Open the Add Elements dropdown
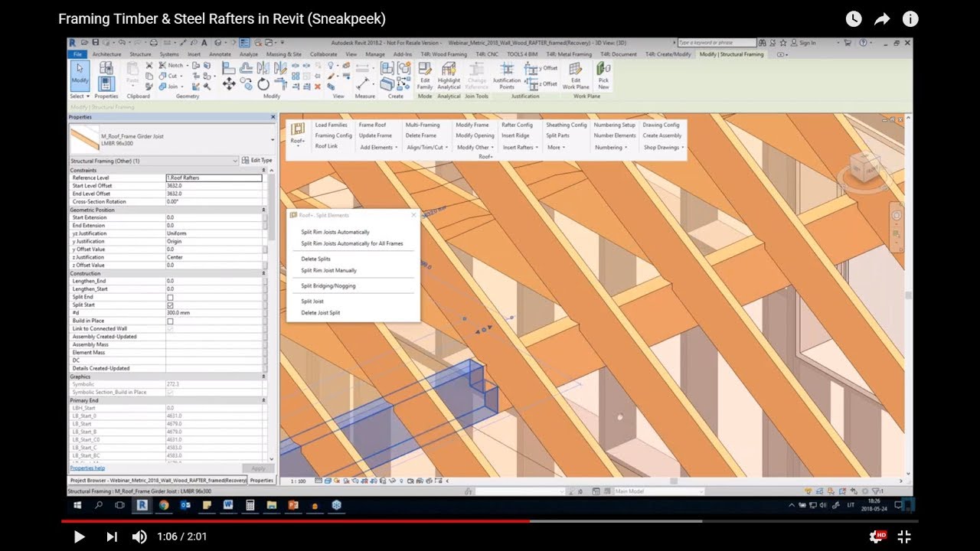The image size is (980, 551). (378, 147)
